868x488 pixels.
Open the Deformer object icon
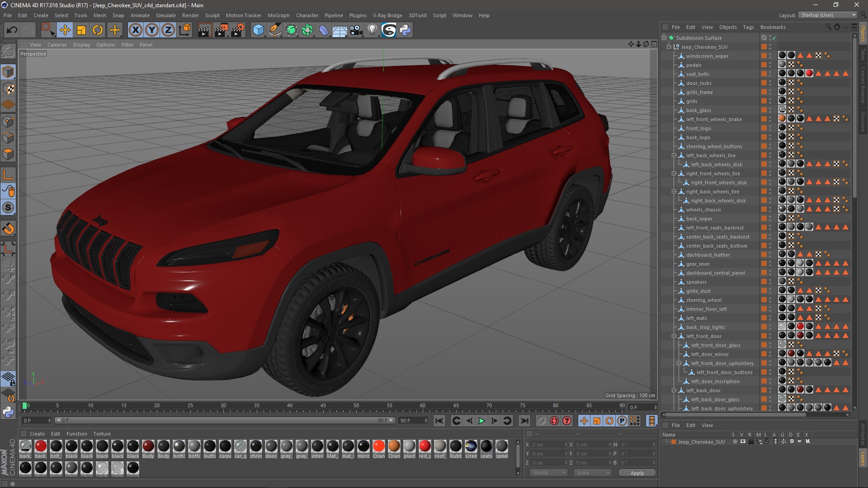324,30
